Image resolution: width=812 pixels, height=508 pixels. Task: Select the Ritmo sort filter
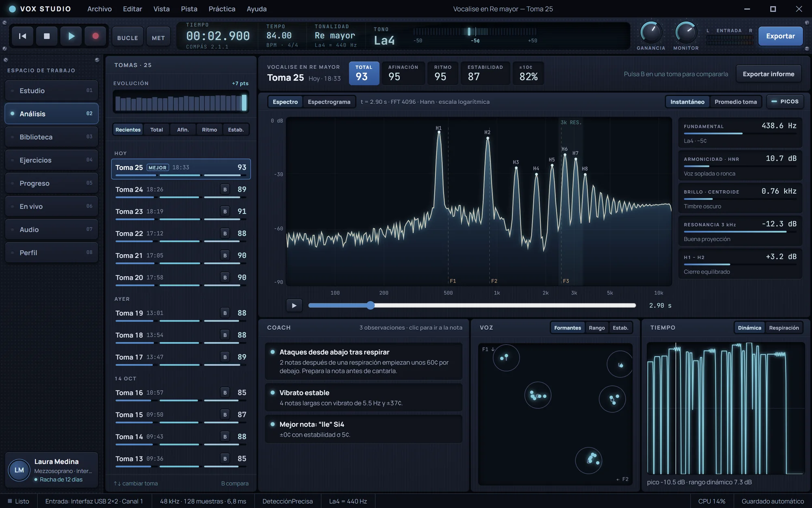tap(209, 130)
